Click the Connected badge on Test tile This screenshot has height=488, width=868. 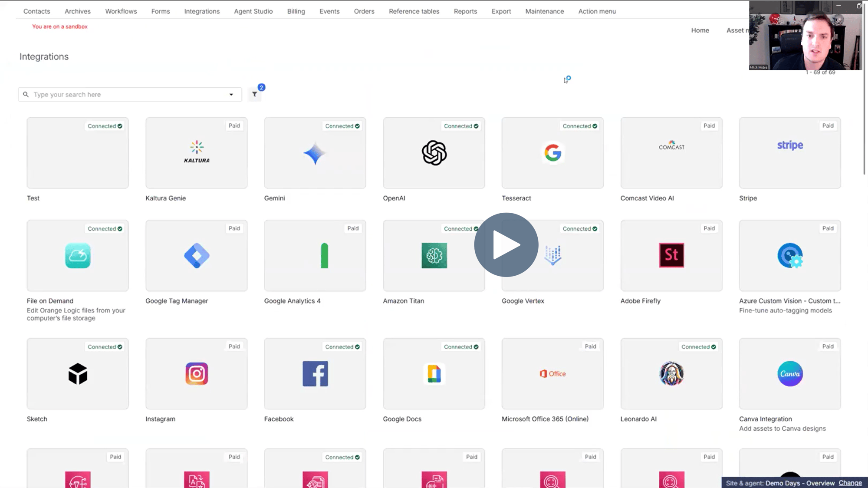[105, 126]
